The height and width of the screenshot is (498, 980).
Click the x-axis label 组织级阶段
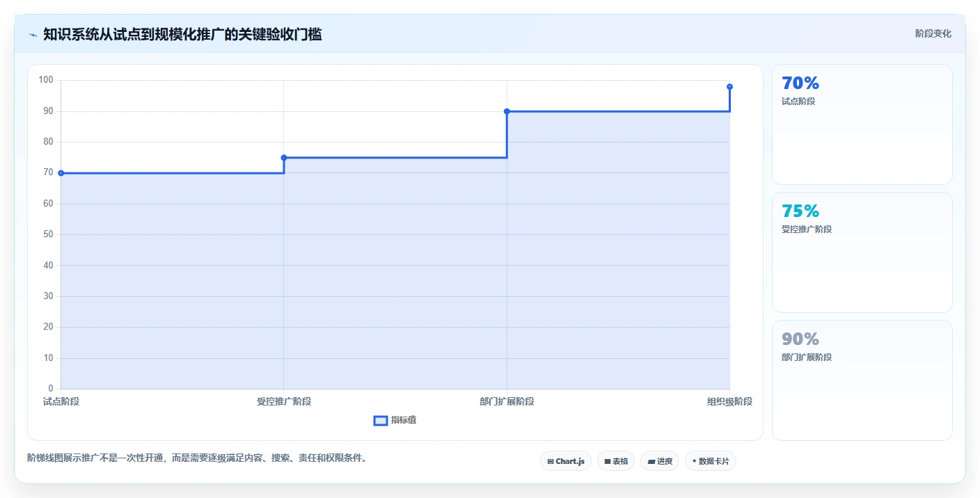point(729,401)
